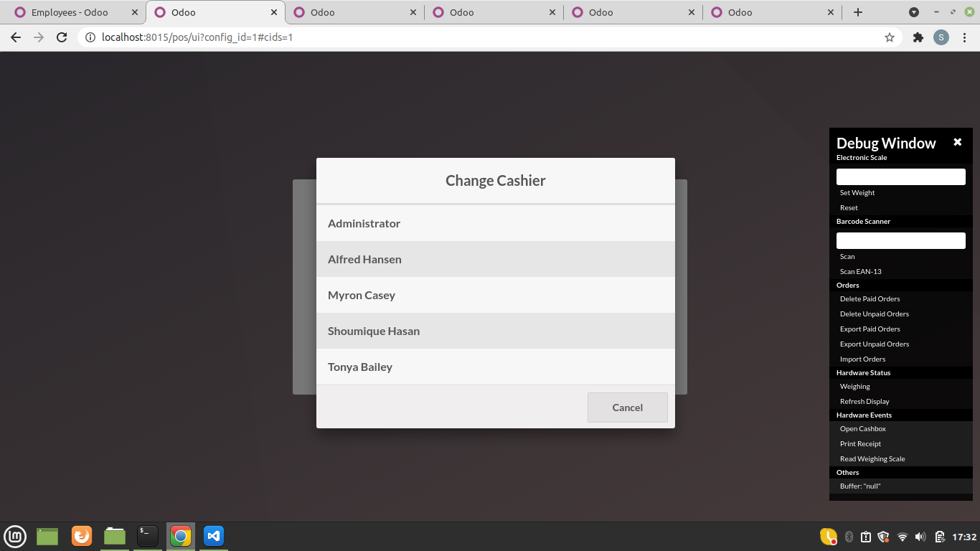Image resolution: width=980 pixels, height=551 pixels.
Task: Open the browser extensions puzzle icon
Action: 918,37
